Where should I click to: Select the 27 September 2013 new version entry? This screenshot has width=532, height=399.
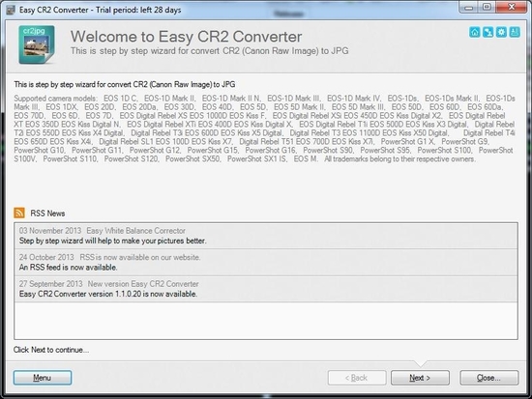(266, 289)
